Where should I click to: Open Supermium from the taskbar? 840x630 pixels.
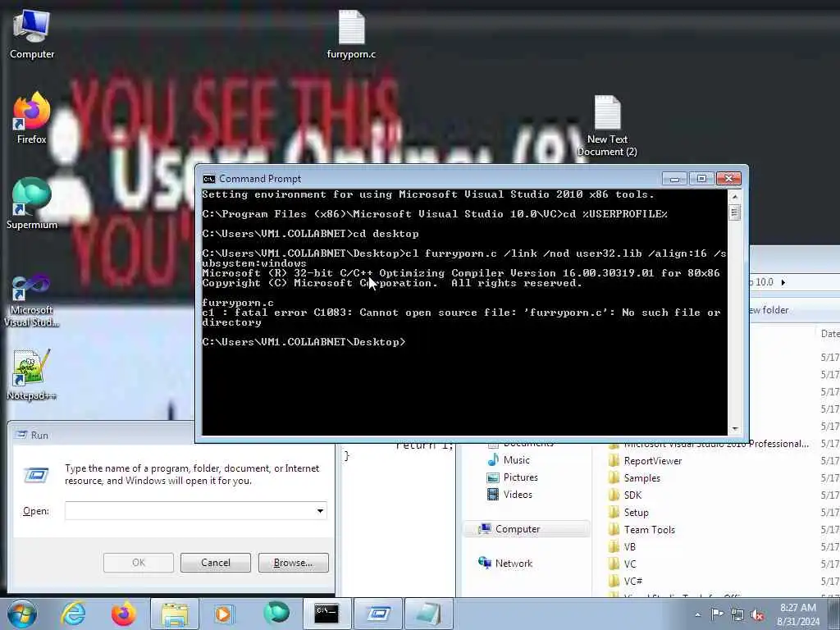(x=276, y=614)
